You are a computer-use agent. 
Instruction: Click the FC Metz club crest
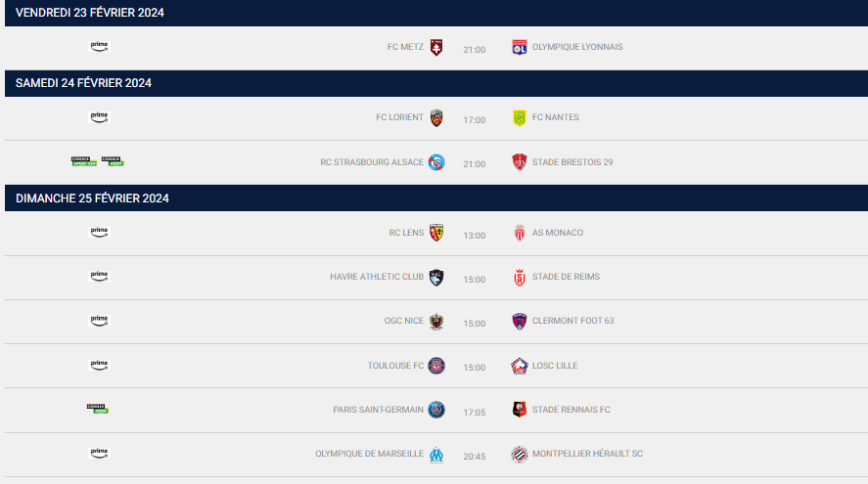point(436,48)
